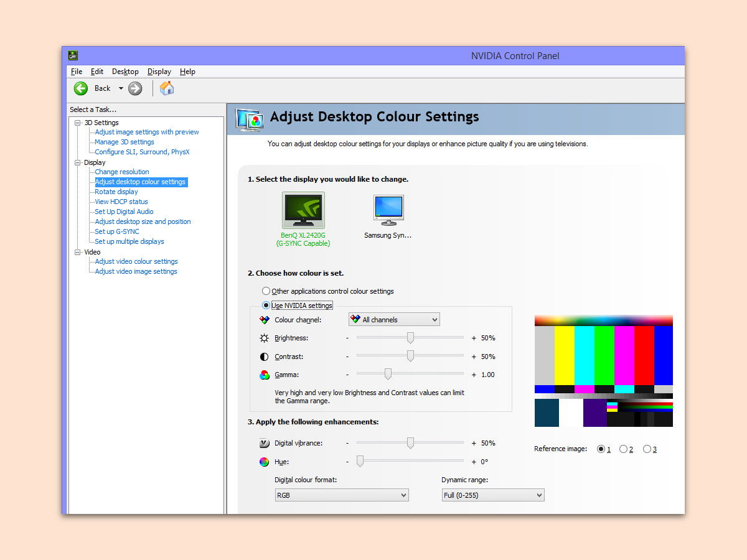This screenshot has width=747, height=560.
Task: Click the Hue 0° value
Action: click(x=484, y=462)
